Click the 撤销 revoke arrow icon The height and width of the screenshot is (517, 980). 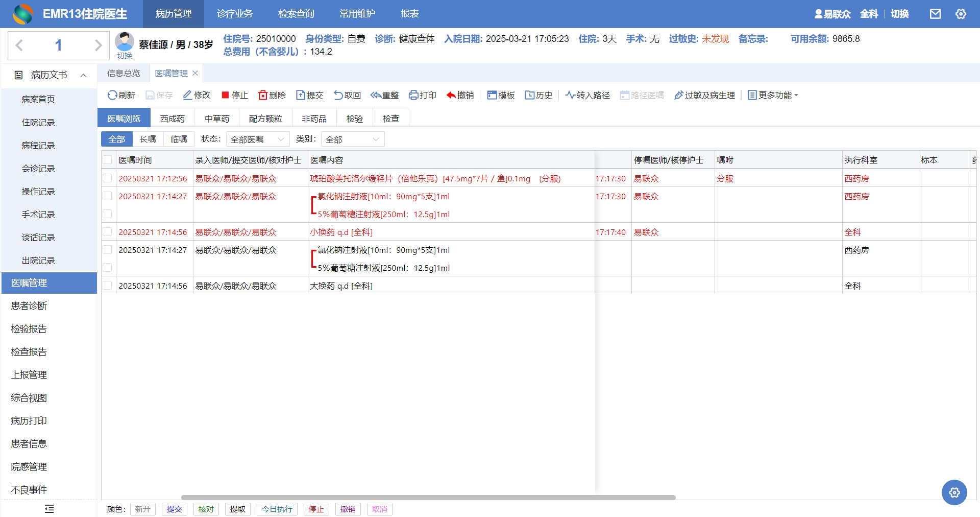click(451, 95)
